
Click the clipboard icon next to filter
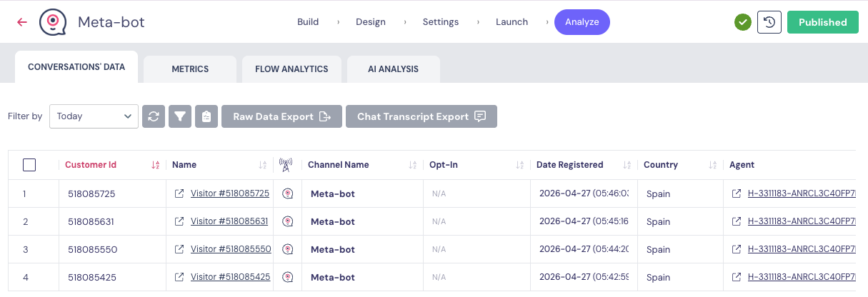coord(206,116)
